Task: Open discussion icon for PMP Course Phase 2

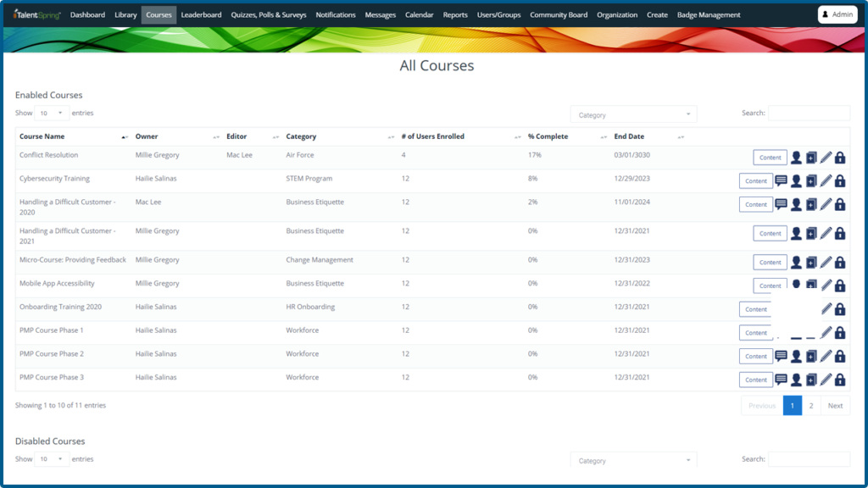Action: tap(781, 356)
